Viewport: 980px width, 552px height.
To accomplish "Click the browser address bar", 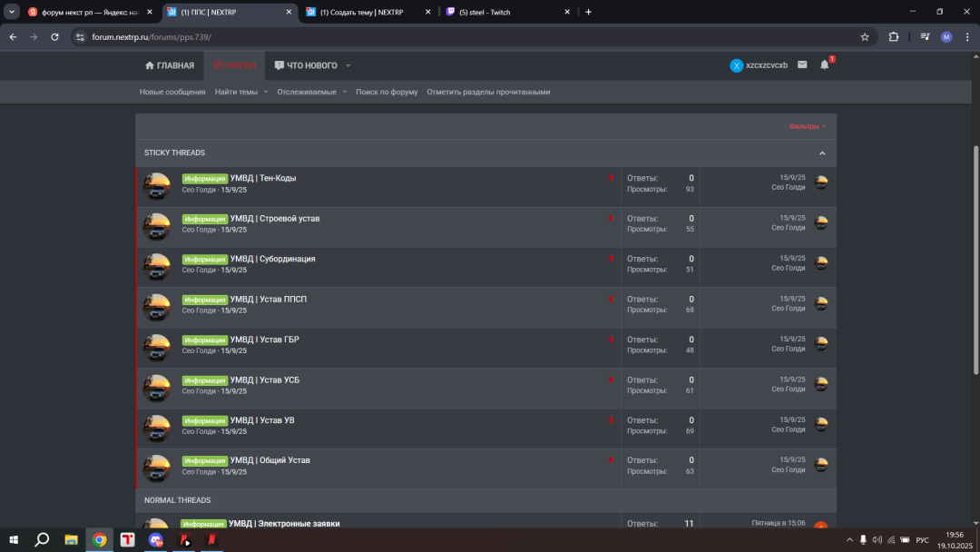I will point(454,37).
